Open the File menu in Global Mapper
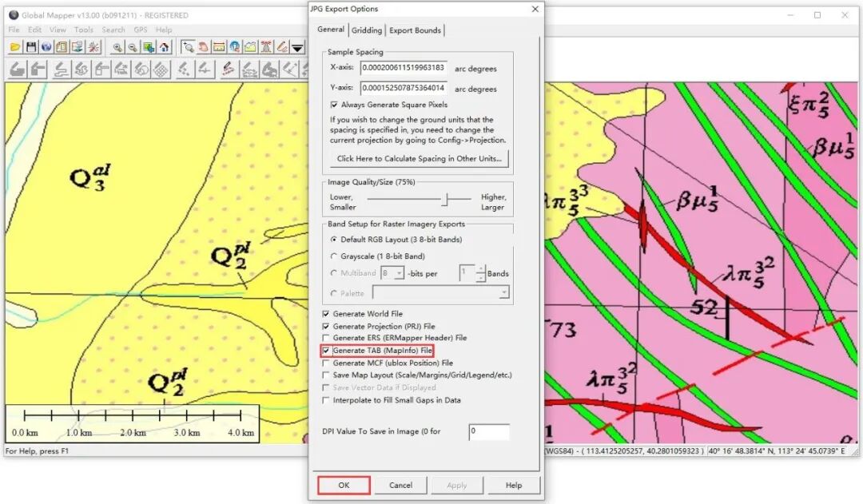This screenshot has width=863, height=504. tap(14, 30)
